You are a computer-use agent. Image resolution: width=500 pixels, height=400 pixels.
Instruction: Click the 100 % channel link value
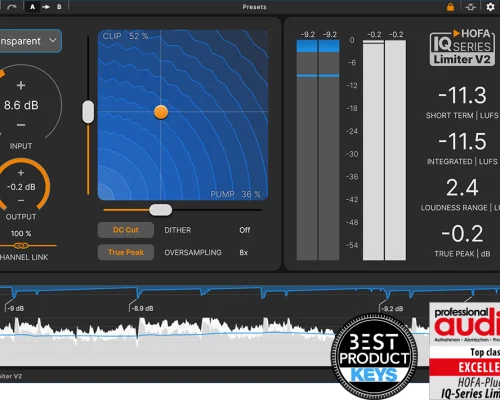tap(21, 233)
